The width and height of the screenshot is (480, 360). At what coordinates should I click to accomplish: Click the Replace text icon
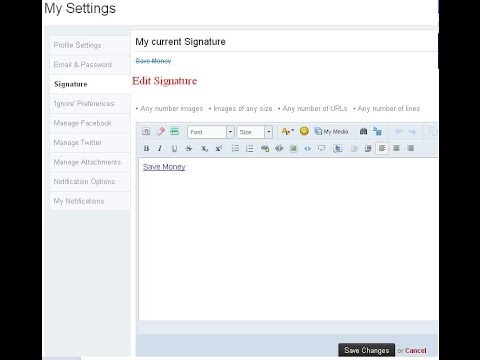point(377,131)
